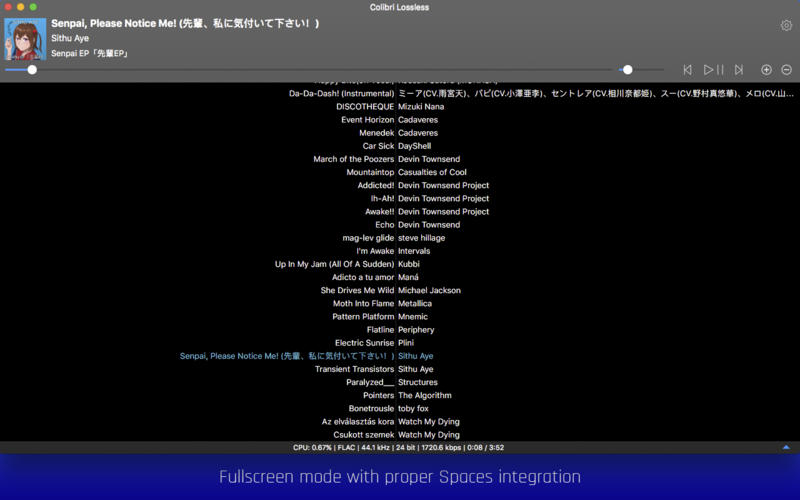Select the track Moth Into Flame
800x500 pixels.
pyautogui.click(x=363, y=304)
